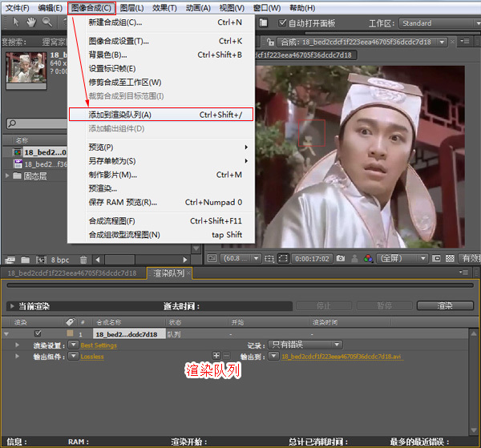481x448 pixels.
Task: Click the region of interest icon
Action: [283, 259]
